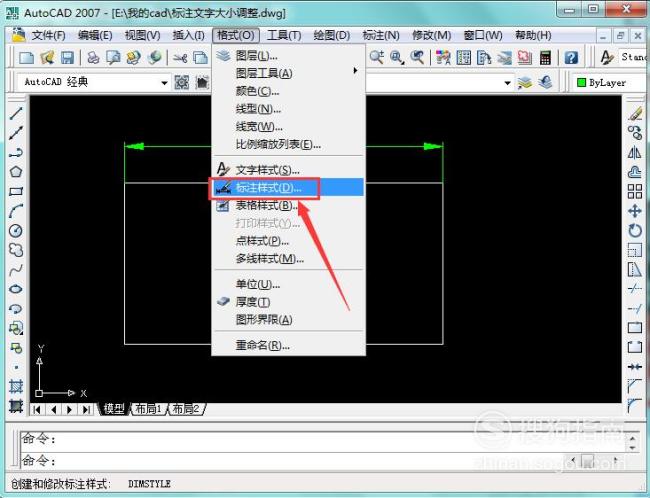Choose 图层(L)... menu entry
The height and width of the screenshot is (498, 650).
[x=288, y=56]
